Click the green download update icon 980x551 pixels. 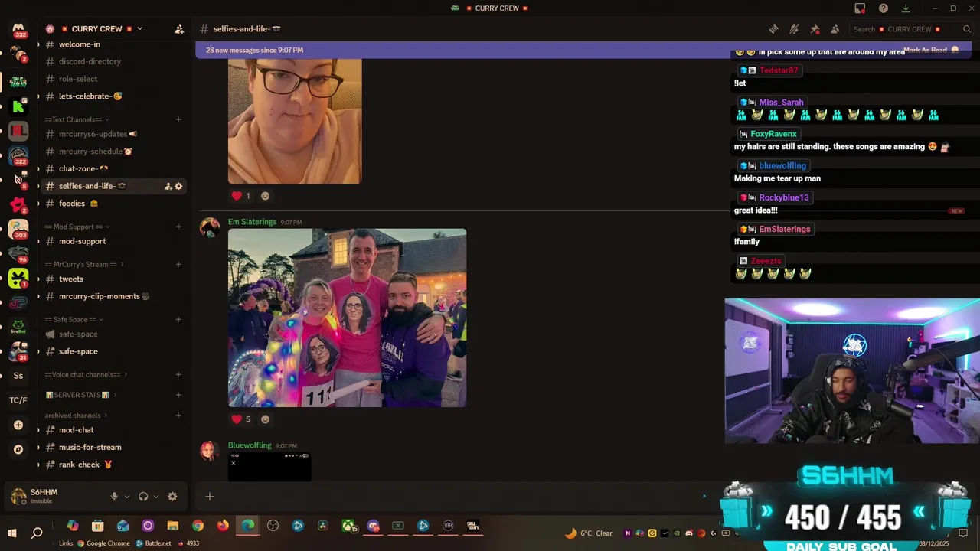click(906, 8)
